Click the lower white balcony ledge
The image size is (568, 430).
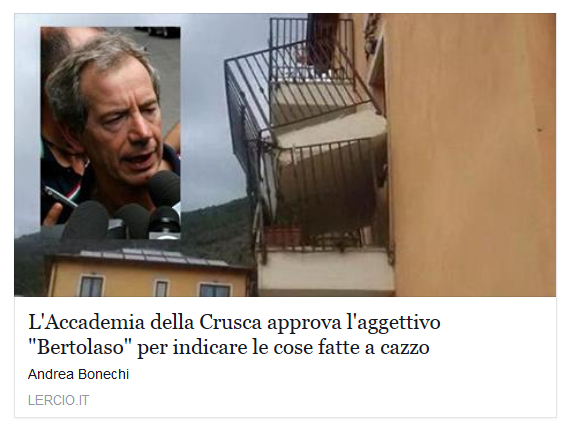tap(325, 269)
